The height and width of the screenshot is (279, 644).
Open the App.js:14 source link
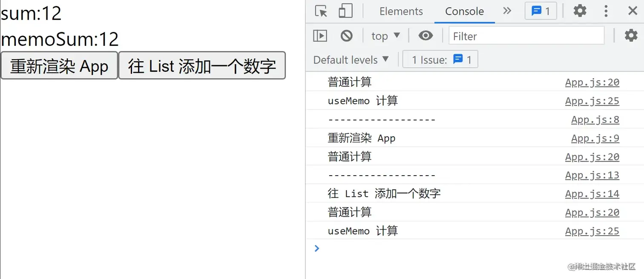(x=592, y=194)
